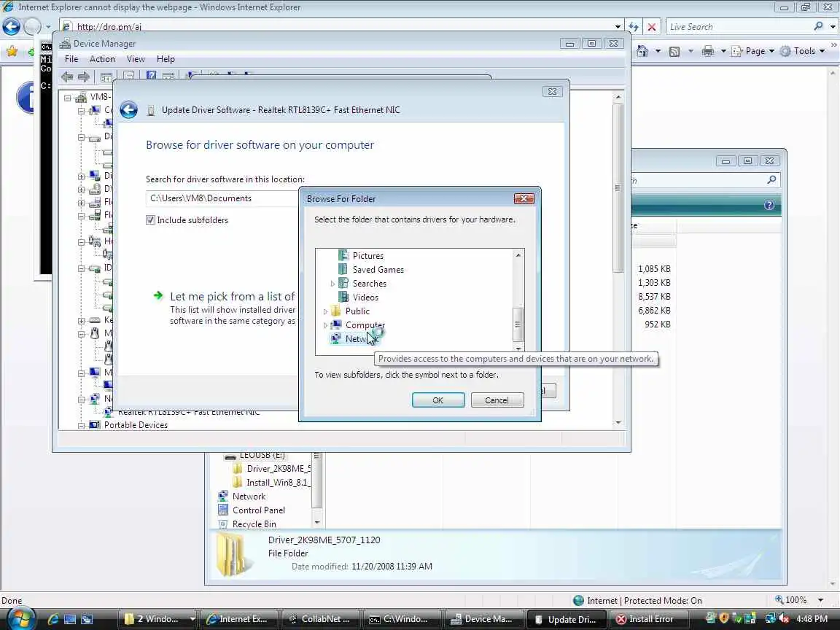Viewport: 840px width, 630px height.
Task: Select the Public folder
Action: 357,311
